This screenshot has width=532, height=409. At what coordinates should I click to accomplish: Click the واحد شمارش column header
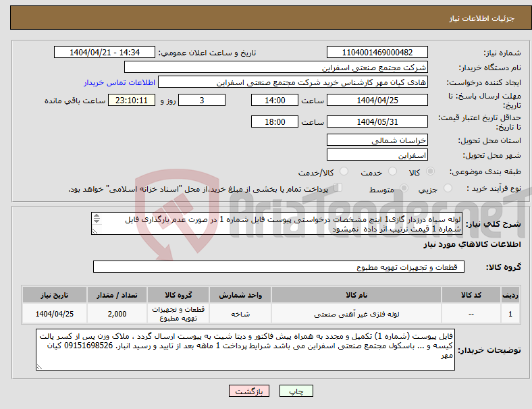coord(240,295)
